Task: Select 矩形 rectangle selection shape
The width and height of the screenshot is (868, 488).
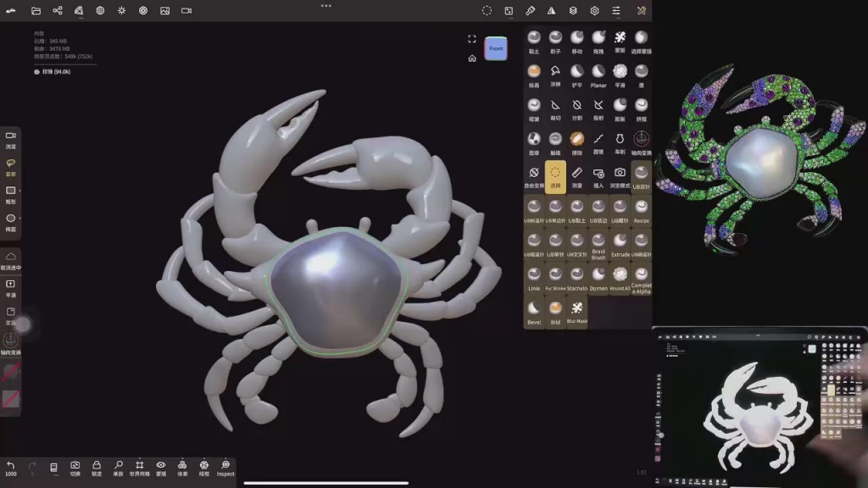Action: (10, 195)
